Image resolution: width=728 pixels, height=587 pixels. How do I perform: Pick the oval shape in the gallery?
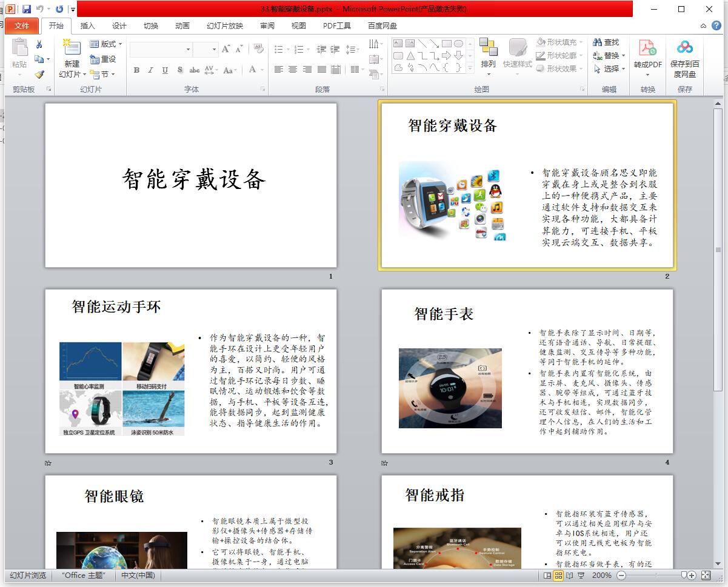(459, 44)
